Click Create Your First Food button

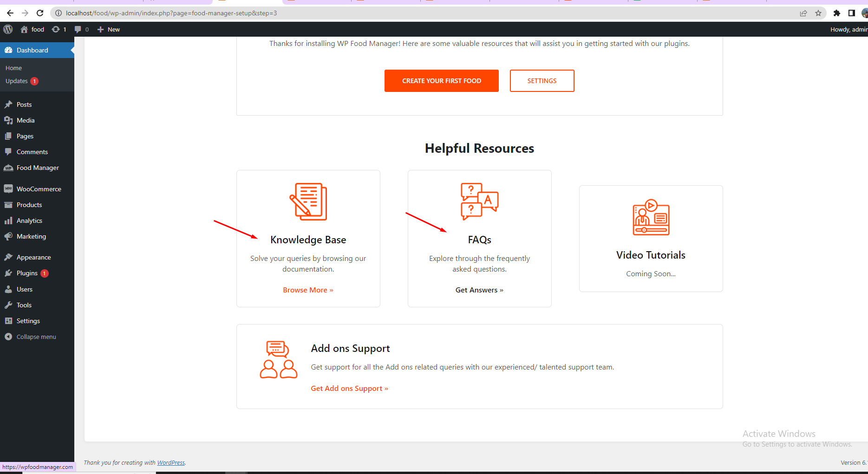coord(442,81)
